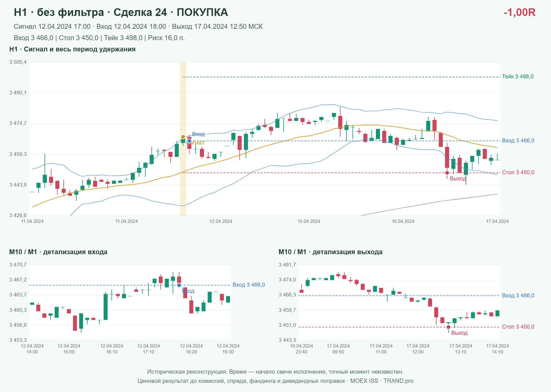This screenshot has height=392, width=551.
Task: Click the '12.04.2024 18:20' time axis label
Action: click(191, 349)
